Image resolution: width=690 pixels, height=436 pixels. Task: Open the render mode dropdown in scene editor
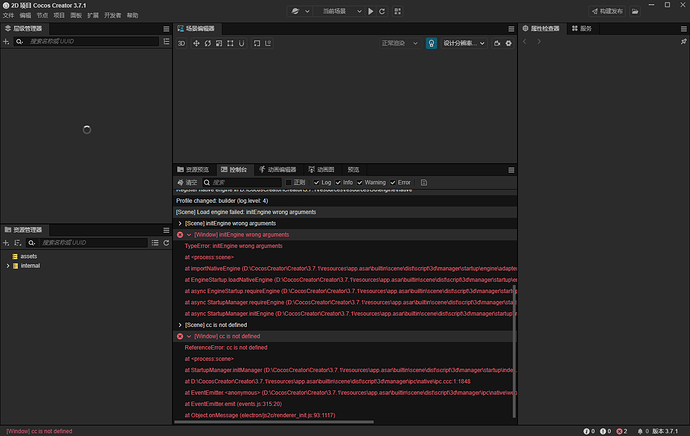[x=399, y=43]
